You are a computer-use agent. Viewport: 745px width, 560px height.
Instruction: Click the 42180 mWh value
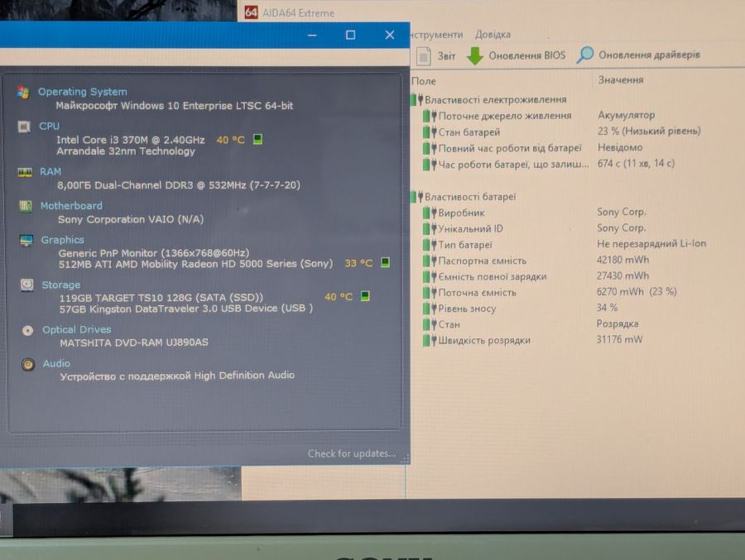tap(622, 260)
